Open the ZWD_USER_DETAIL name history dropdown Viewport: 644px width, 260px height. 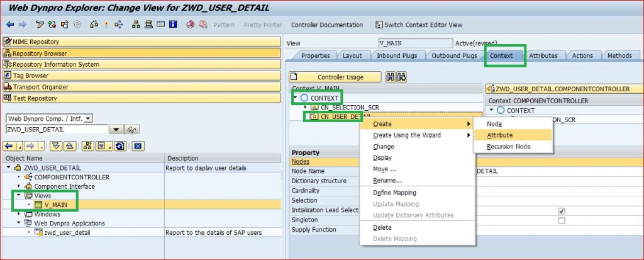tap(116, 130)
